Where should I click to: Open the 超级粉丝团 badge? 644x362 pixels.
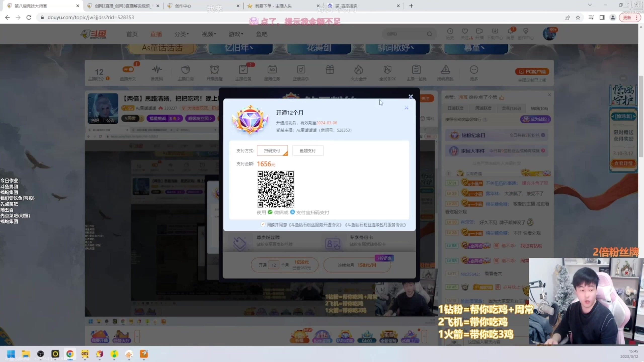[200, 118]
